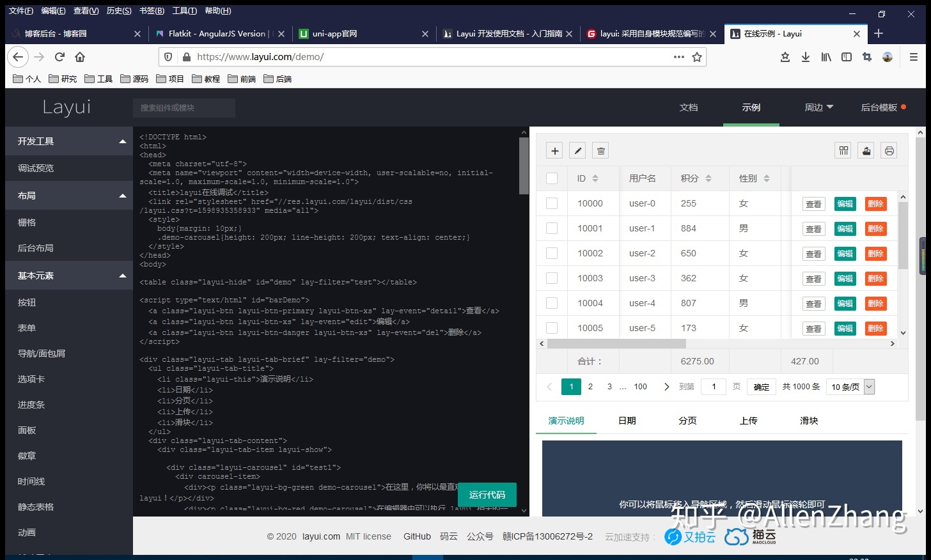
Task: Open the column filter icon on table toolbar
Action: click(x=842, y=150)
